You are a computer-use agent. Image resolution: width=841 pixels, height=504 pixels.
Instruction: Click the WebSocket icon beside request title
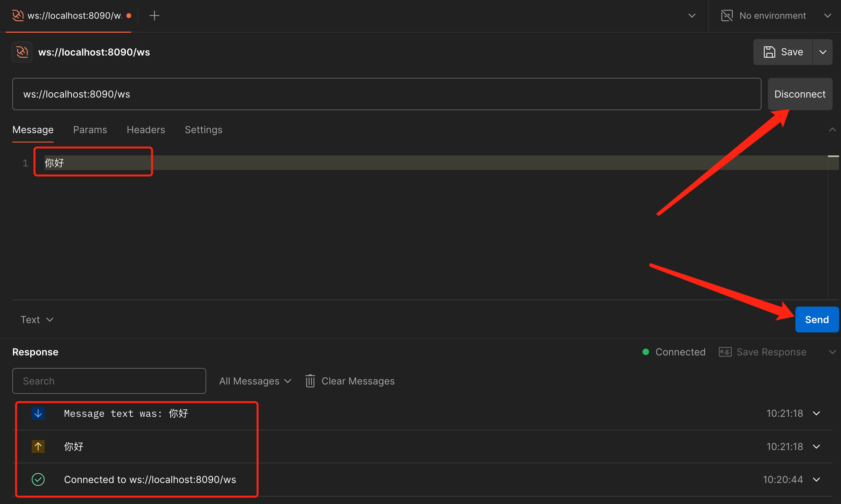(22, 52)
